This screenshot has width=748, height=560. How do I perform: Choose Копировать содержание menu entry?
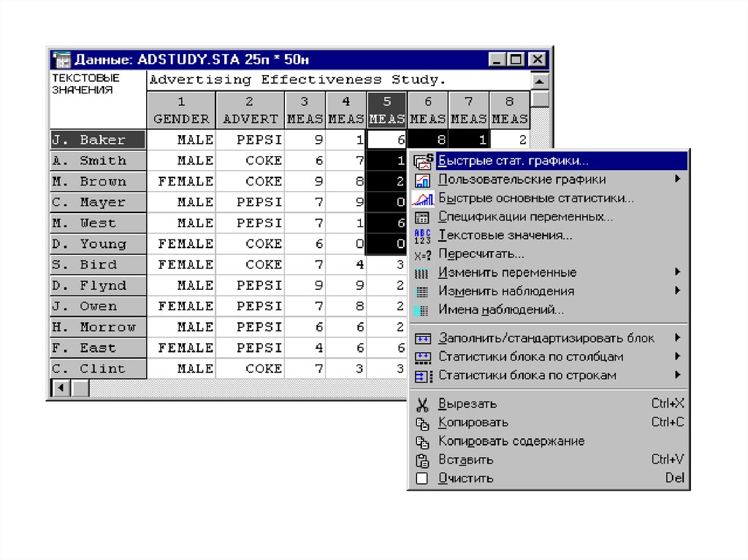coord(511,441)
